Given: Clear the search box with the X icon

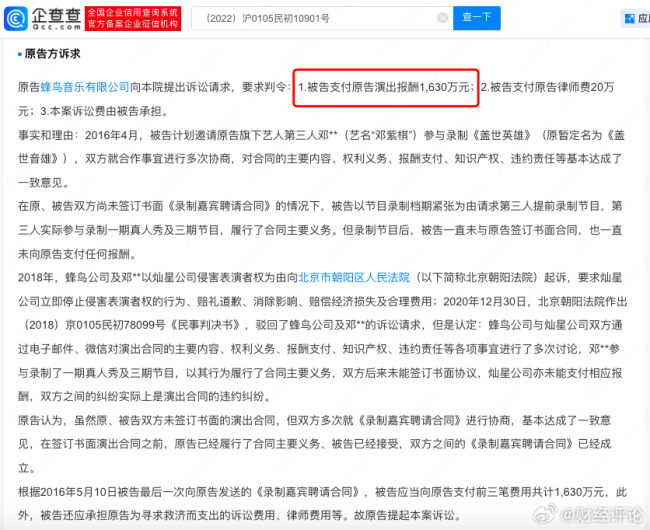Looking at the screenshot, I should tap(443, 18).
